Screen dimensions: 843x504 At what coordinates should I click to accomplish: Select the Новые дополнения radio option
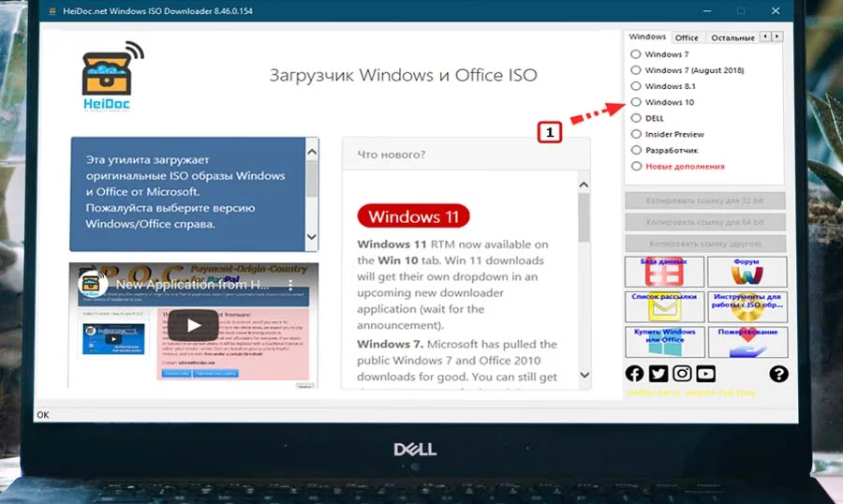(637, 166)
